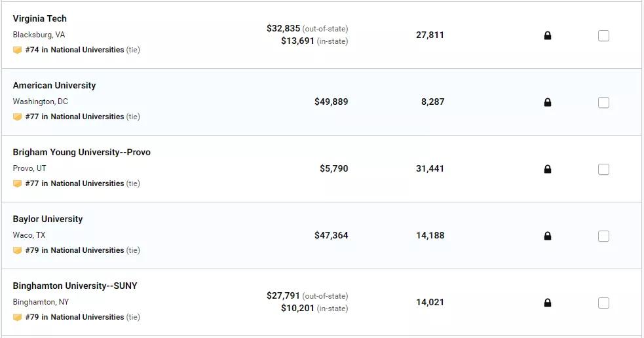This screenshot has height=338, width=644.
Task: Click Virginia Tech's gold ranking badge icon
Action: [17, 50]
